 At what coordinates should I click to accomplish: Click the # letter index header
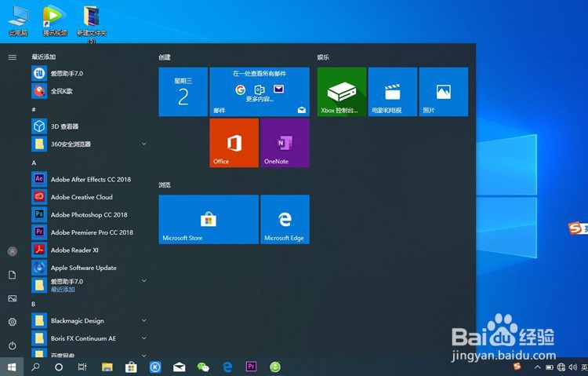click(x=34, y=109)
